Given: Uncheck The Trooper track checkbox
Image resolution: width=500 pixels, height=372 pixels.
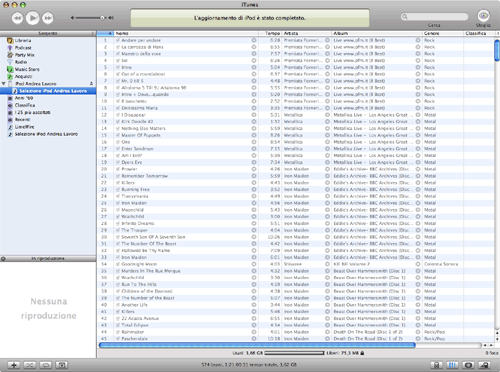Looking at the screenshot, I should (x=118, y=230).
